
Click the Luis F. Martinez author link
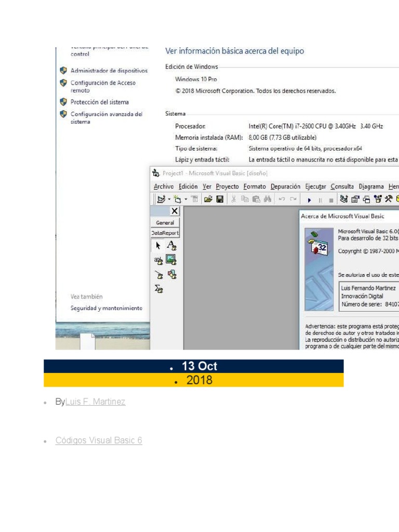click(96, 402)
